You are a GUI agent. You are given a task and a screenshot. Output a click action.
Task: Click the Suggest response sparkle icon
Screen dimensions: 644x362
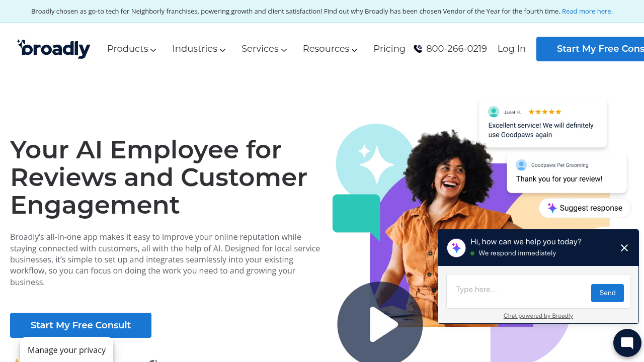coord(552,208)
